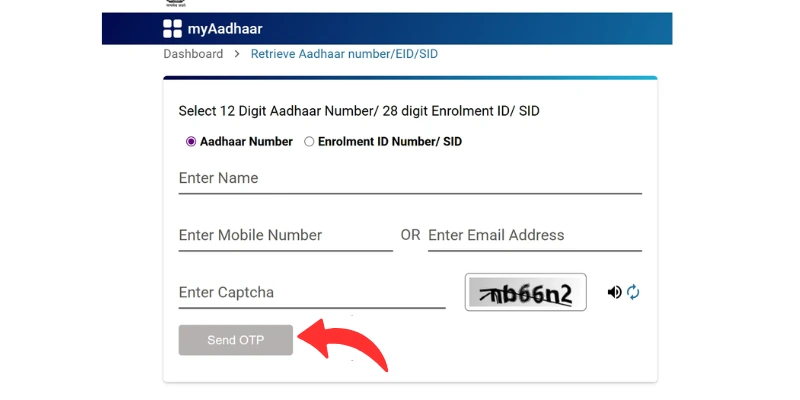The image size is (800, 400).
Task: Go to the Dashboard breadcrumb
Action: (193, 54)
